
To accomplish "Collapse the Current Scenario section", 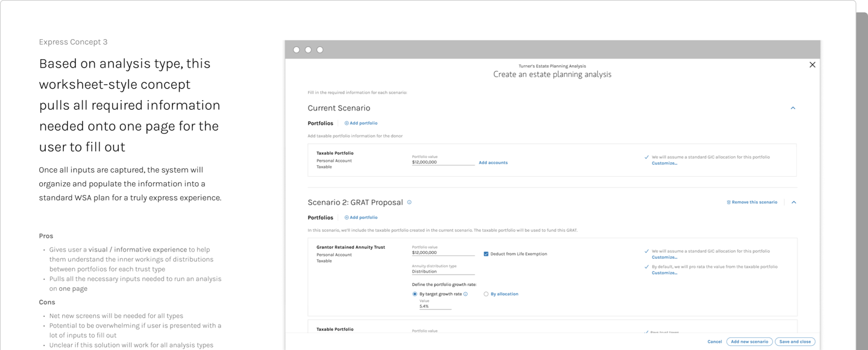I will tap(793, 107).
